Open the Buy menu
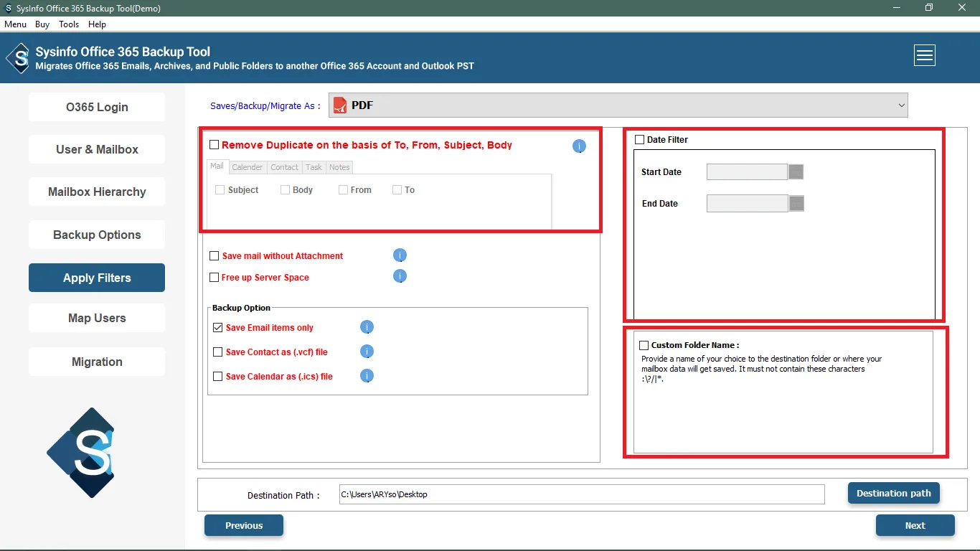The width and height of the screenshot is (980, 551). 42,24
